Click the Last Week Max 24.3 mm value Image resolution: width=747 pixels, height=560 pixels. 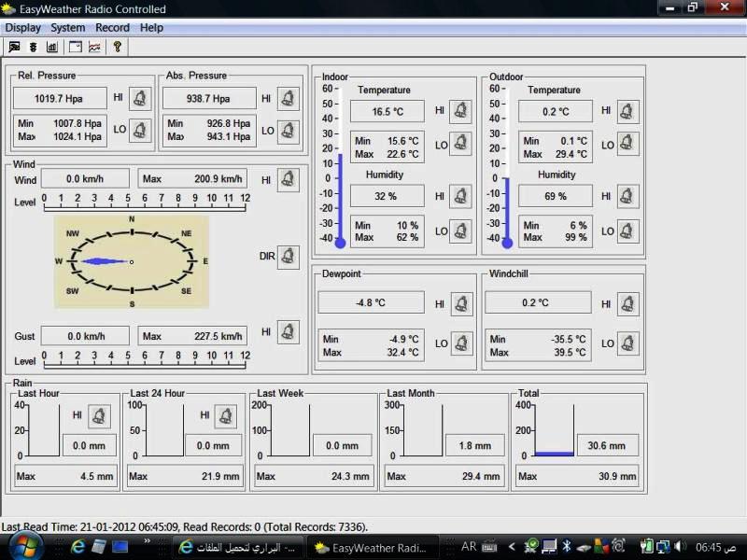click(314, 476)
